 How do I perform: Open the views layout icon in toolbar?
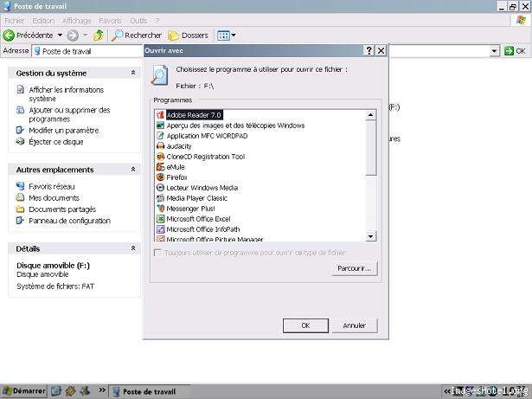223,35
